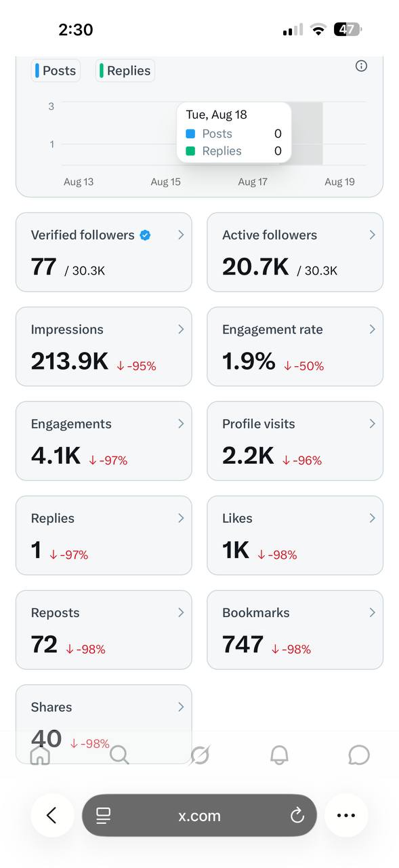Open the Home tab icon
The width and height of the screenshot is (399, 868).
(x=41, y=755)
